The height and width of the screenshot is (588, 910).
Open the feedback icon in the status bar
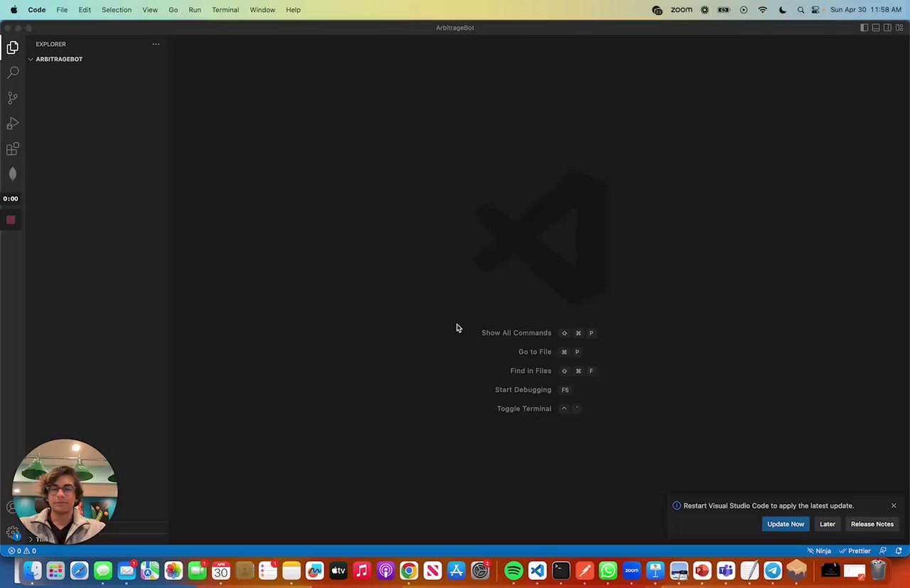[883, 551]
